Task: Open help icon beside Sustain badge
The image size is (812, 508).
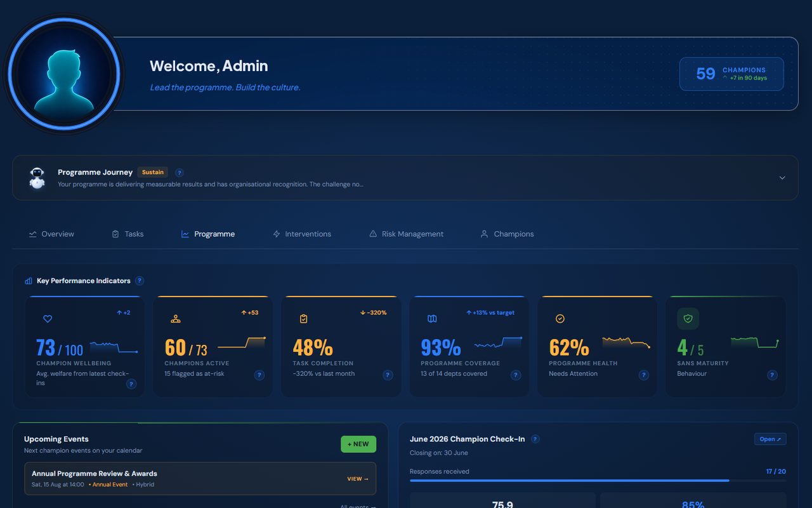Action: tap(180, 172)
